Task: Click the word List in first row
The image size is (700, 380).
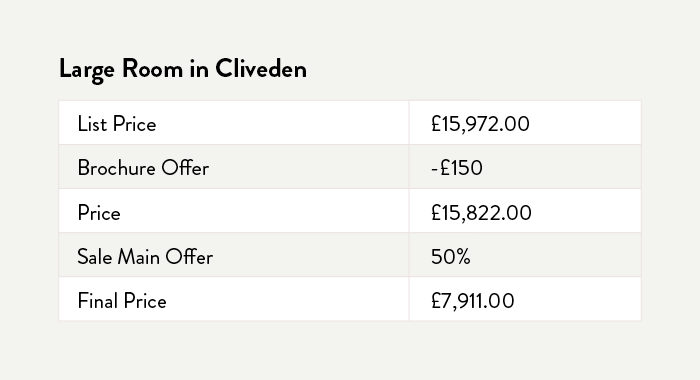Action: pyautogui.click(x=92, y=124)
